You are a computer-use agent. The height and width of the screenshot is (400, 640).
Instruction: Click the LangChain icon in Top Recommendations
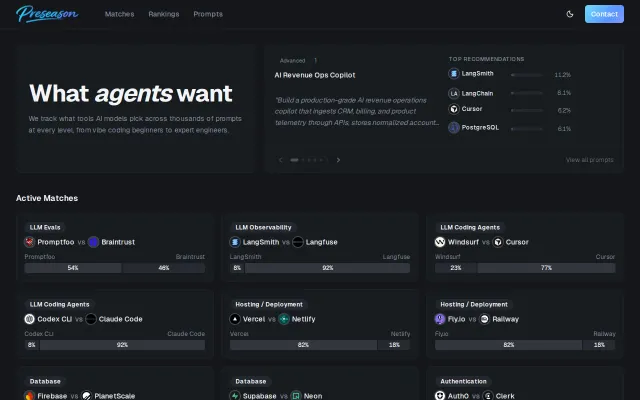(454, 93)
